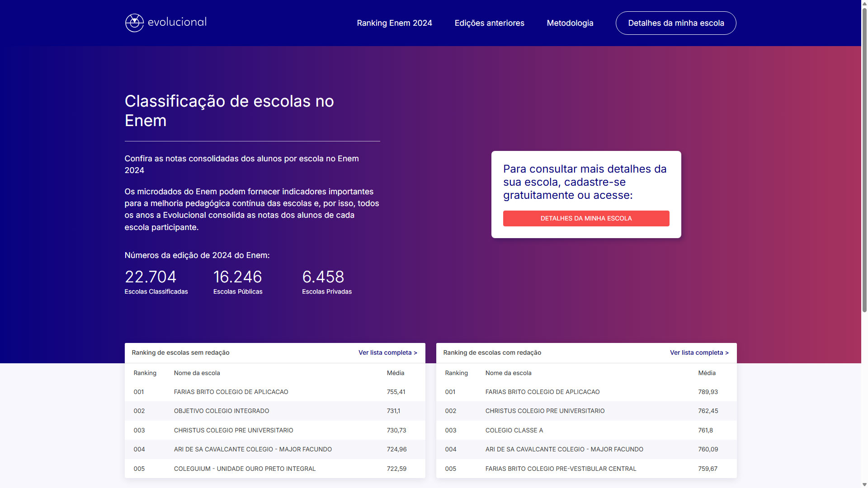Click 'Números da edição de 2024 do Enem' label

tap(197, 255)
